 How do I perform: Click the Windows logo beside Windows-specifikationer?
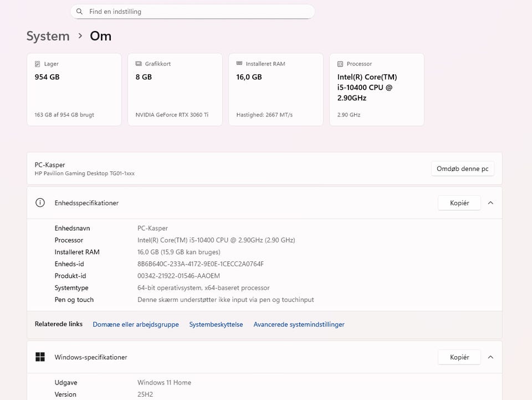tap(40, 357)
